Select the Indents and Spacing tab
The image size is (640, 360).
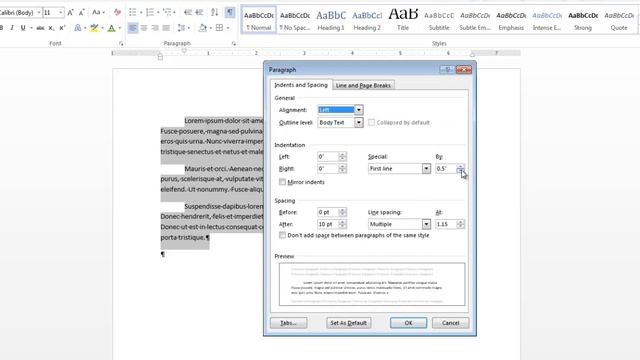[x=301, y=85]
